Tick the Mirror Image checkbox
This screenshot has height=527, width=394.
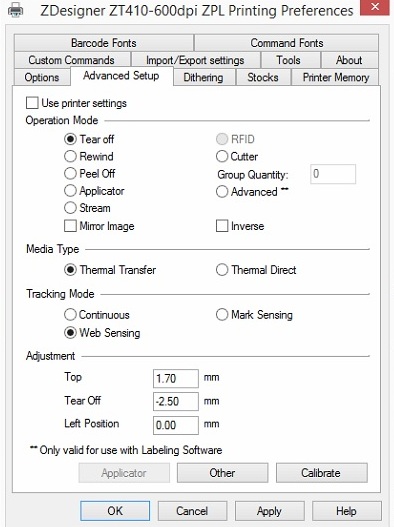click(x=70, y=226)
